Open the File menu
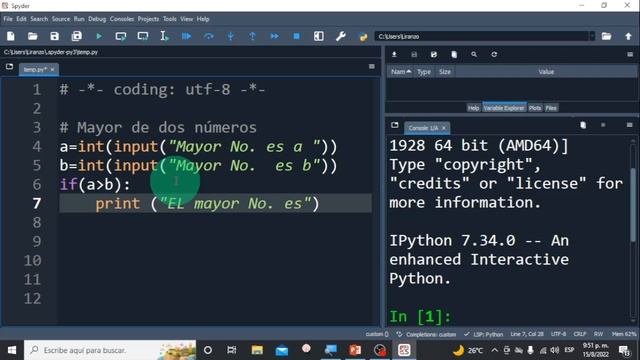Viewport: 640px width, 360px height. [8, 19]
